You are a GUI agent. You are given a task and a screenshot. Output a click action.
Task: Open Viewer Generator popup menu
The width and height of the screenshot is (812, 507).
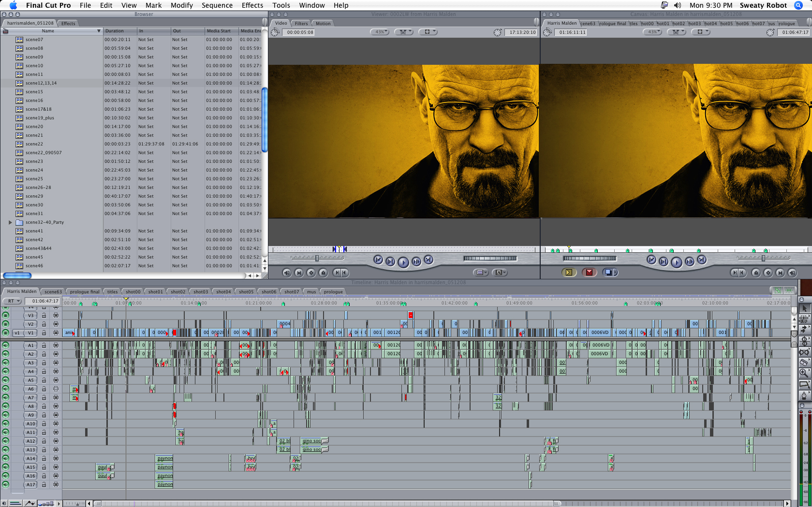[x=500, y=273]
